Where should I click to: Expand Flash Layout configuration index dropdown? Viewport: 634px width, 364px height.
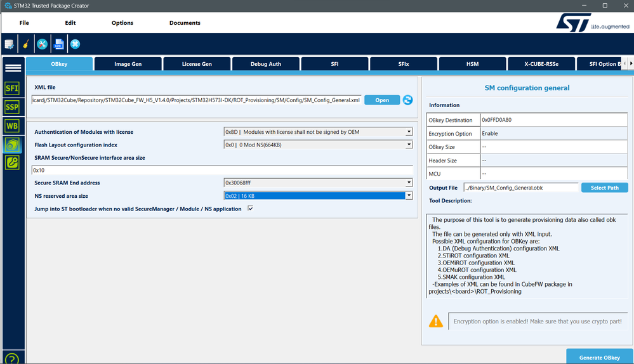(409, 145)
